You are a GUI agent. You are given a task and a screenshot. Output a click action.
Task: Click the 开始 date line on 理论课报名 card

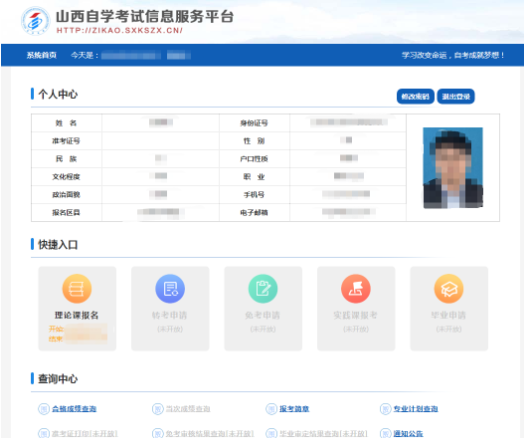click(x=78, y=329)
